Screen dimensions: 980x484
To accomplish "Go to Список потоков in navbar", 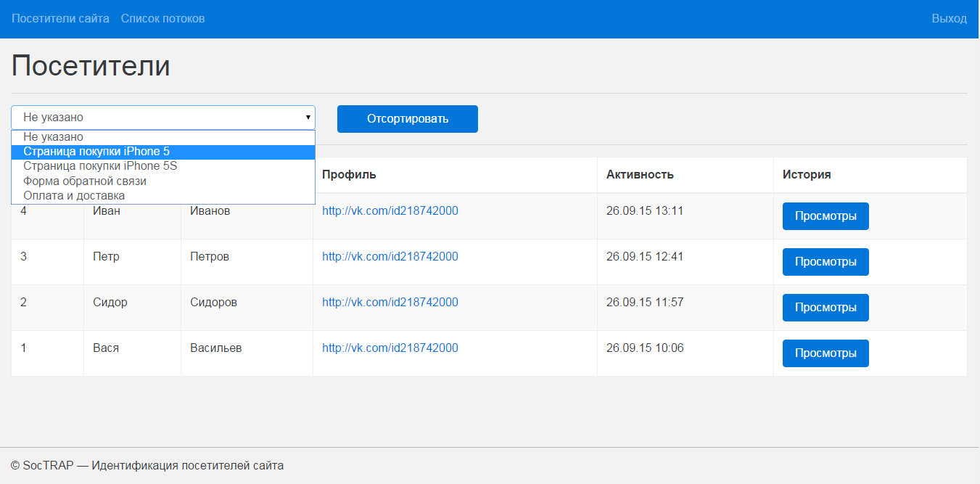I will (162, 18).
